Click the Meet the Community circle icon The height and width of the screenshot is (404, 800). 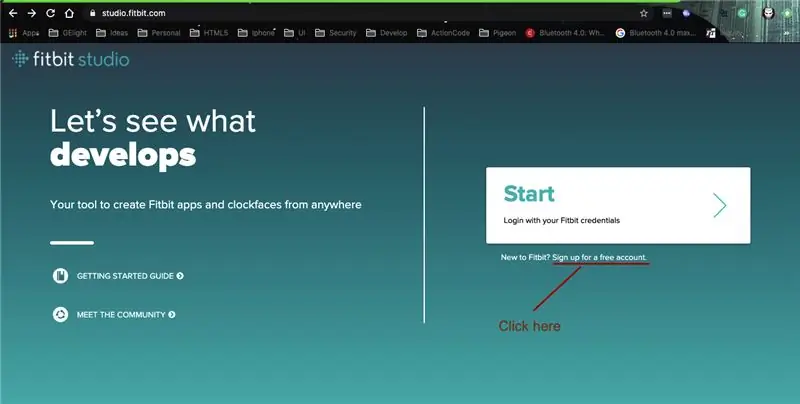click(60, 315)
